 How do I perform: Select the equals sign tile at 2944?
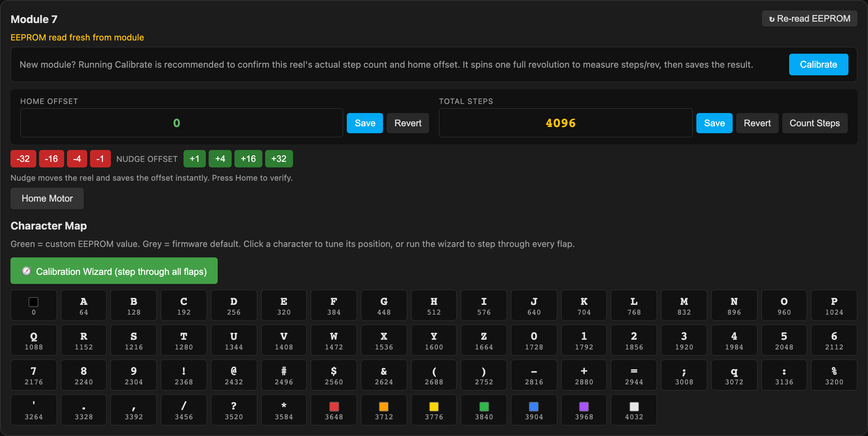(x=634, y=375)
